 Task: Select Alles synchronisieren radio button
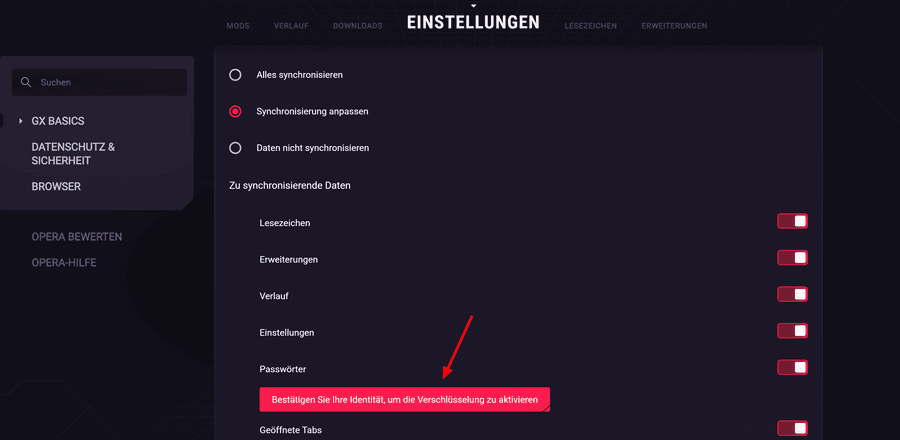235,75
